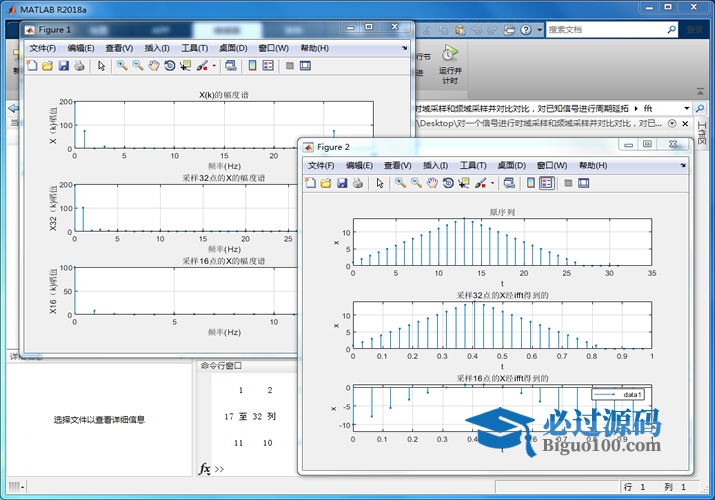This screenshot has width=715, height=500.
Task: Save figure icon in Figure 2 toolbar
Action: point(342,183)
